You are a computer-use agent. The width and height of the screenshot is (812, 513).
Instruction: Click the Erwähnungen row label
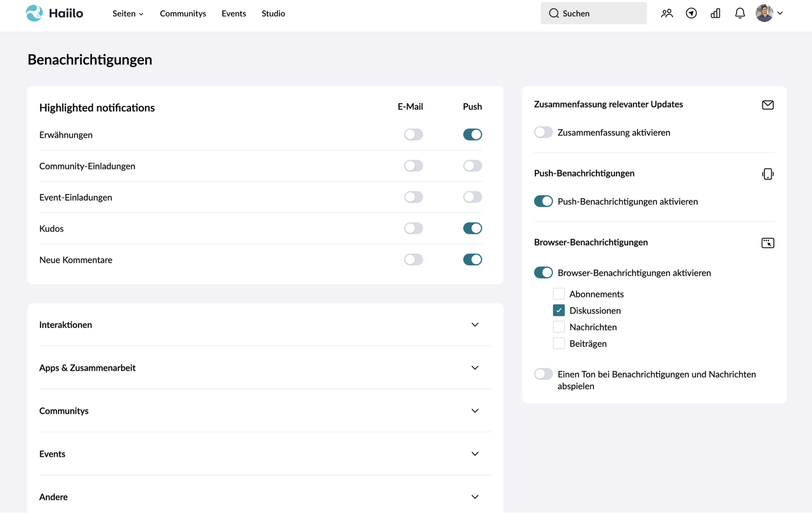coord(66,135)
